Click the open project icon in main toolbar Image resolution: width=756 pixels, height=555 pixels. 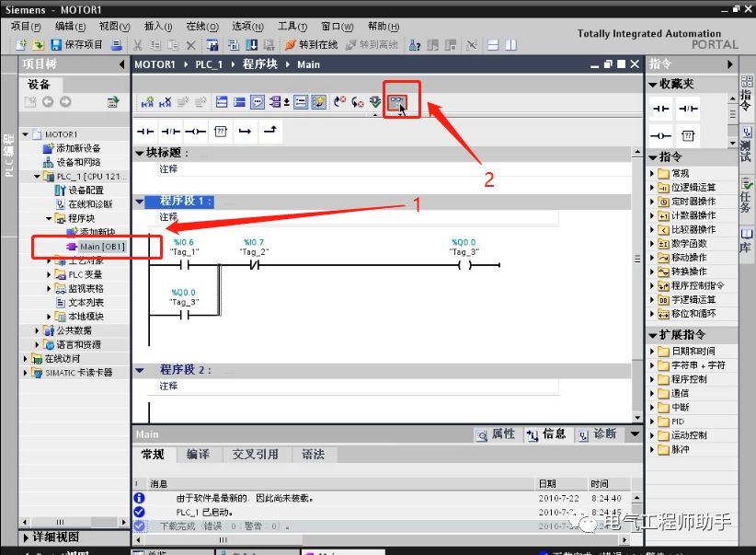[x=38, y=45]
